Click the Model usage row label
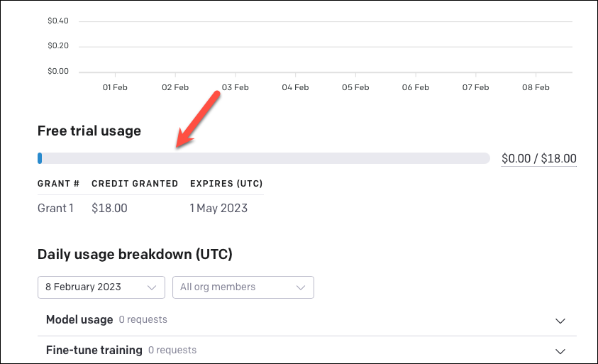The image size is (598, 364). coord(79,320)
